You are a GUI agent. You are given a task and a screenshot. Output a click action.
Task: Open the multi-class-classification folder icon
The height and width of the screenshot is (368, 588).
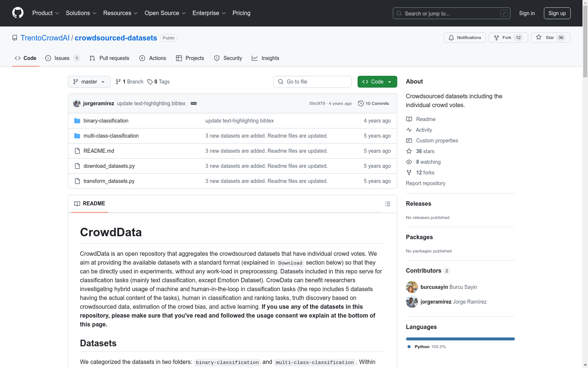point(77,136)
